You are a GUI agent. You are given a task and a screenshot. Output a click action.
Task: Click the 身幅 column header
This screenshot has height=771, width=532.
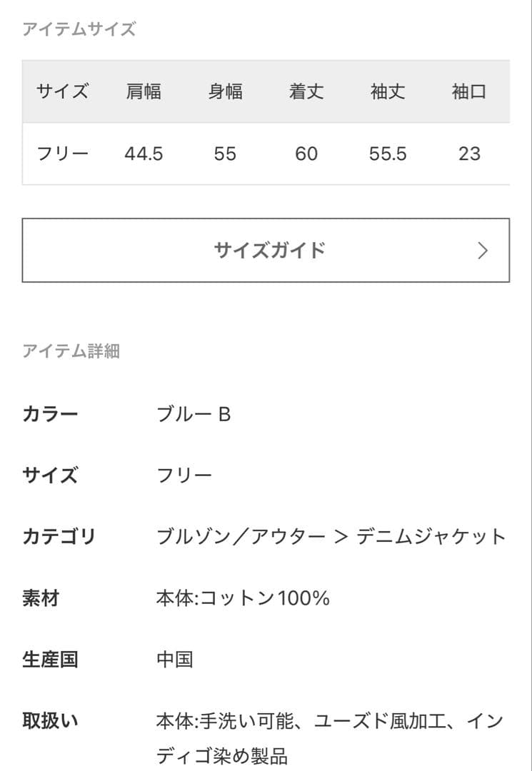click(226, 91)
